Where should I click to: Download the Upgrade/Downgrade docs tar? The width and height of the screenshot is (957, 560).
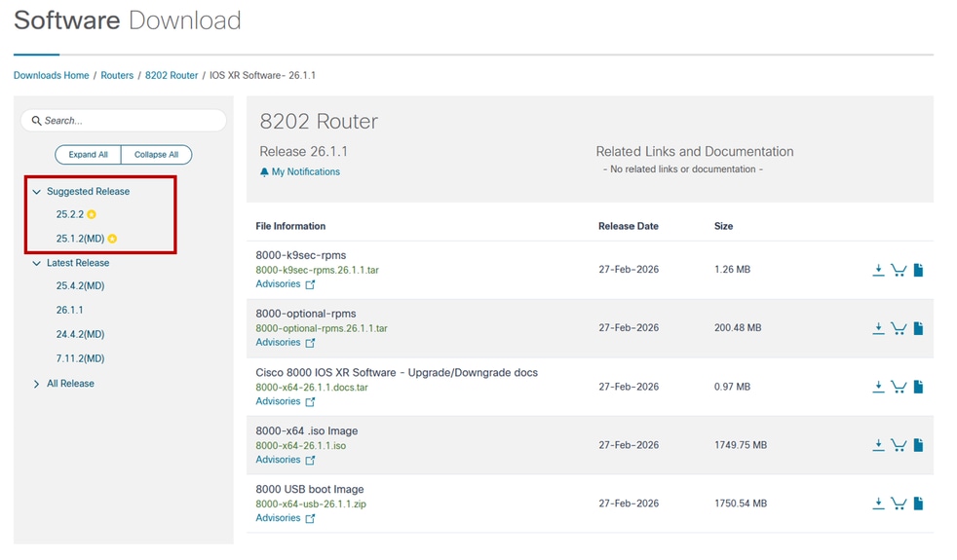[x=878, y=388]
